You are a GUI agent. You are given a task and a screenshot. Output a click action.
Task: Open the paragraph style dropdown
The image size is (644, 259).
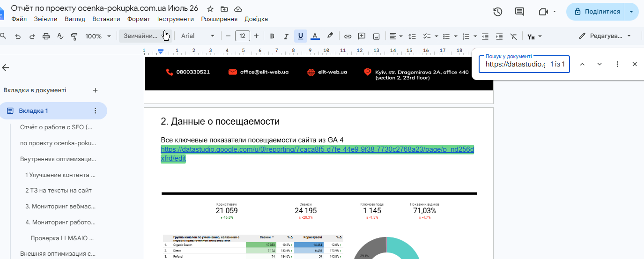click(145, 36)
